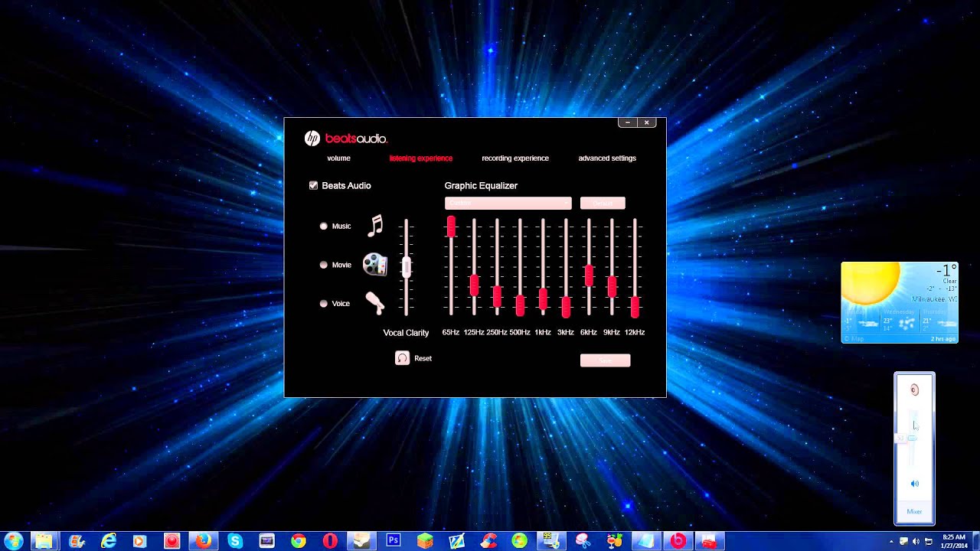This screenshot has height=551, width=980.
Task: Click the Wednesday forecast on weather gadget
Action: pyautogui.click(x=900, y=320)
